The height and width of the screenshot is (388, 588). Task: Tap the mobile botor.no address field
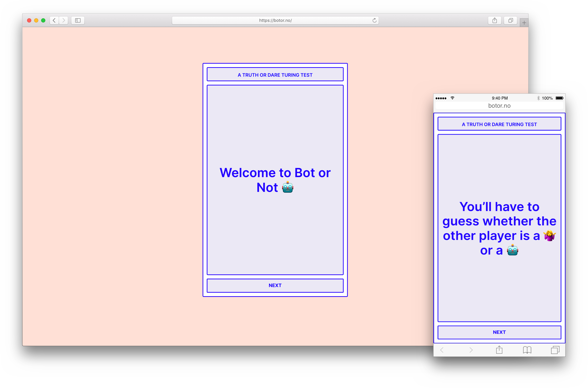[x=499, y=106]
